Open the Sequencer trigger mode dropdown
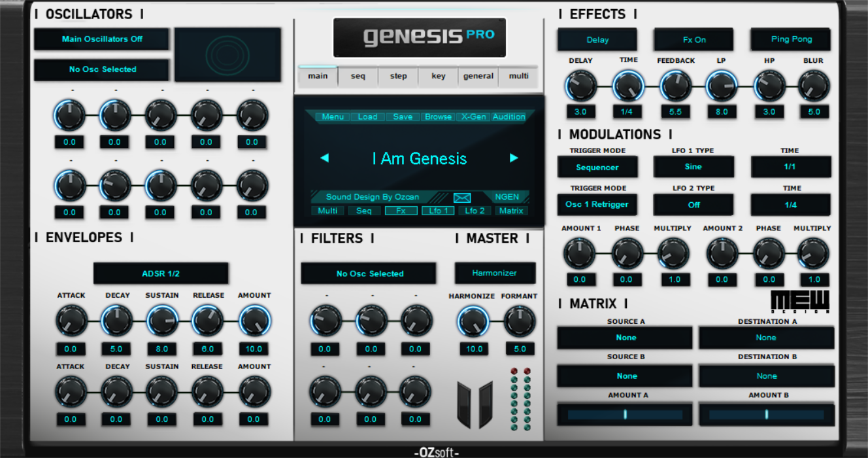This screenshot has height=458, width=868. [597, 167]
